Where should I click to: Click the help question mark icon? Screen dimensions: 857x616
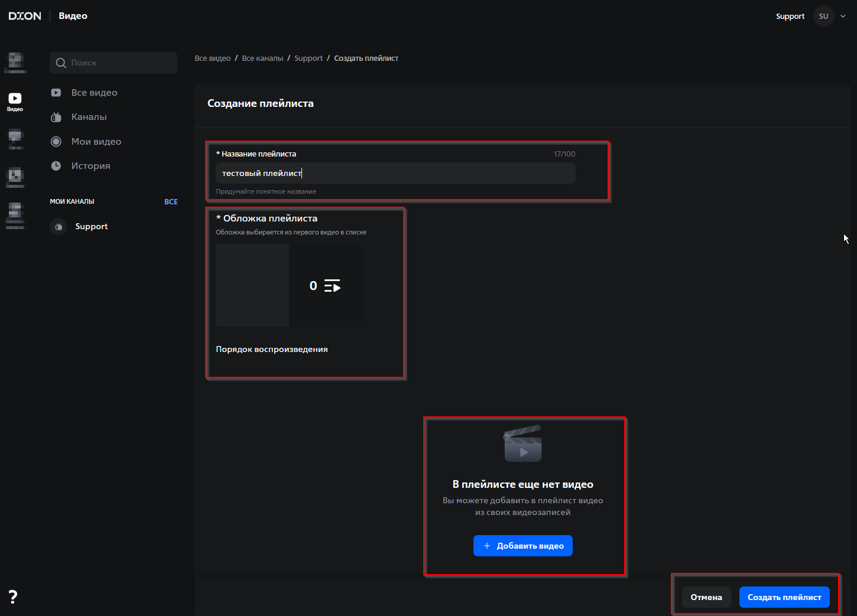pyautogui.click(x=13, y=597)
